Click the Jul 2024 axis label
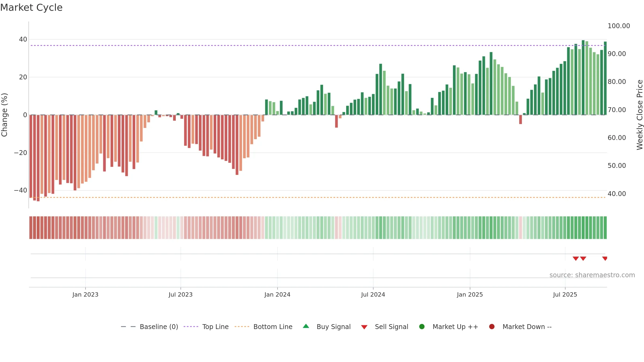This screenshot has height=362, width=644. tap(373, 294)
